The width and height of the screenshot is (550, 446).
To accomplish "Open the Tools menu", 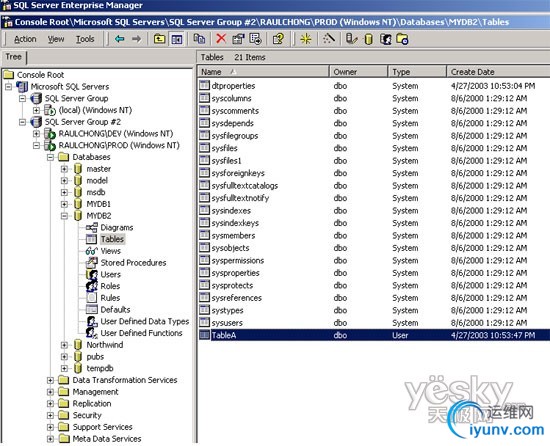I will click(85, 39).
